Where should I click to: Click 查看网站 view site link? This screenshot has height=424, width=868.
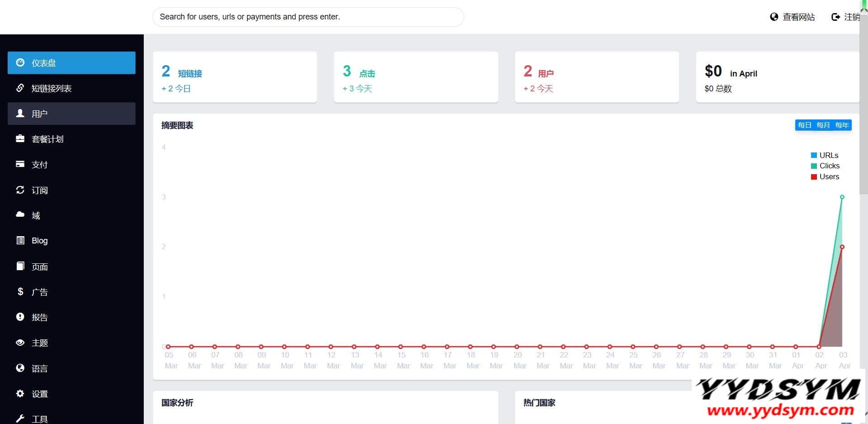pos(798,17)
